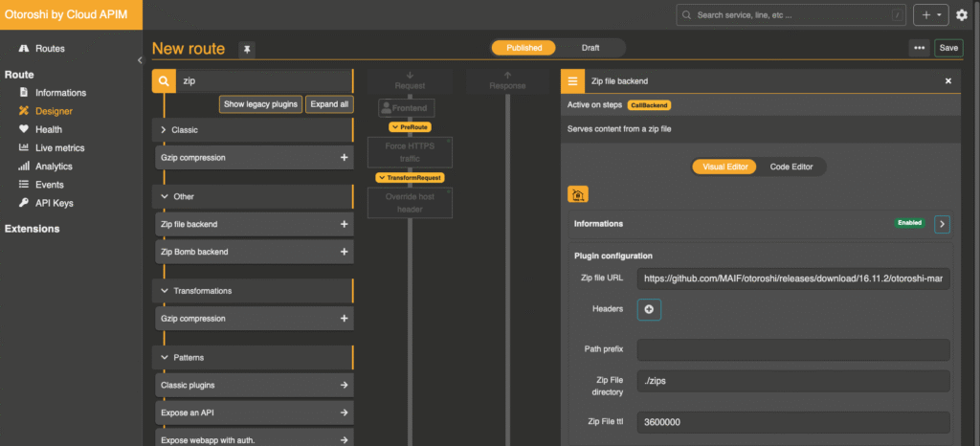Click the Save button
Screen dimensions: 980x446
[x=948, y=48]
